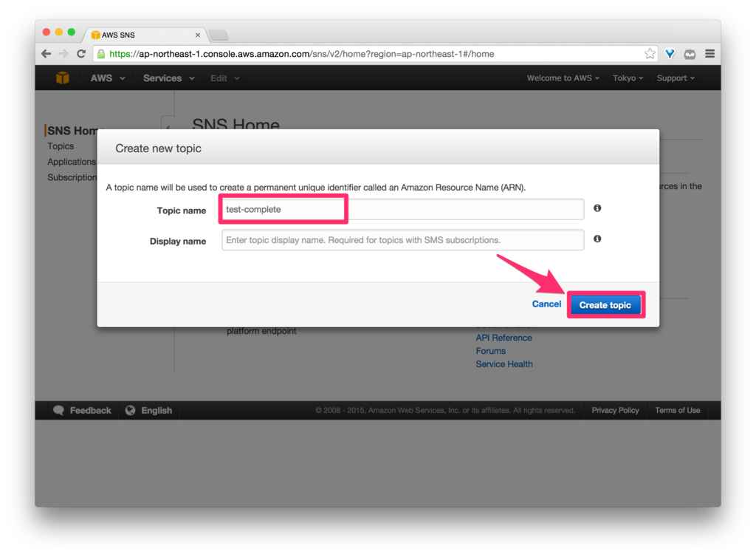
Task: Click the platform endpoint text
Action: click(261, 331)
